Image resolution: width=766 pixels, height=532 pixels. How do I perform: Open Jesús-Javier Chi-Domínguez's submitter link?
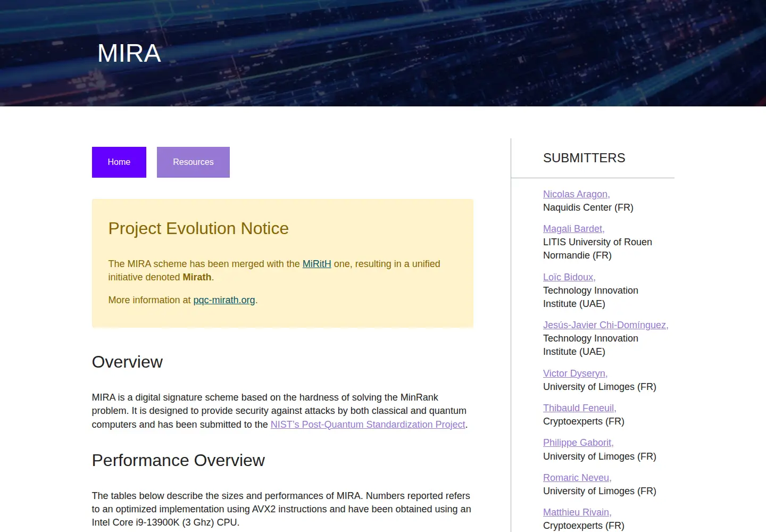coord(605,325)
